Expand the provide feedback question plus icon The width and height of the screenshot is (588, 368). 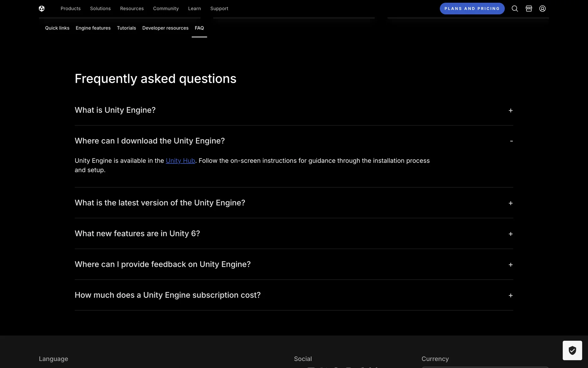point(511,265)
